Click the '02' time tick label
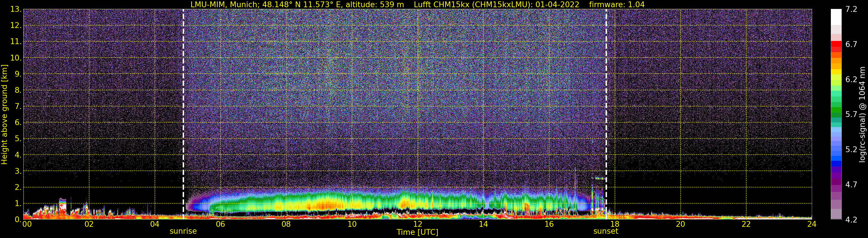The width and height of the screenshot is (868, 238). 89,224
